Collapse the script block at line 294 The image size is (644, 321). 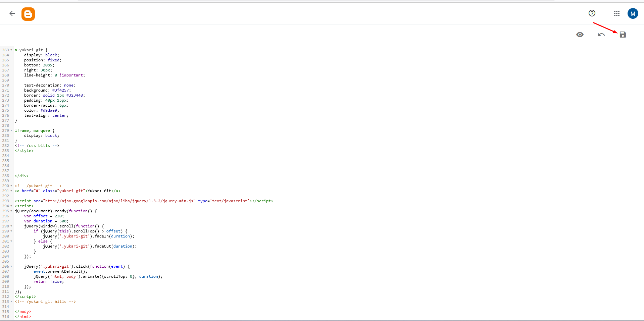click(x=11, y=206)
